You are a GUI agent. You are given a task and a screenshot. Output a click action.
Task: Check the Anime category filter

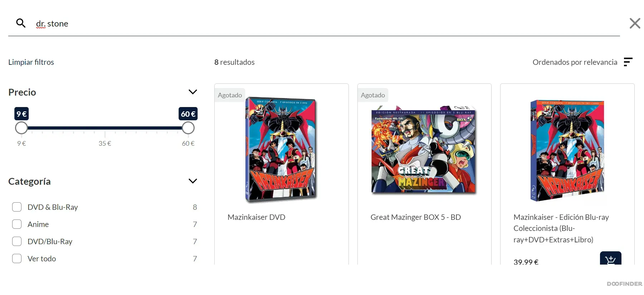17,224
